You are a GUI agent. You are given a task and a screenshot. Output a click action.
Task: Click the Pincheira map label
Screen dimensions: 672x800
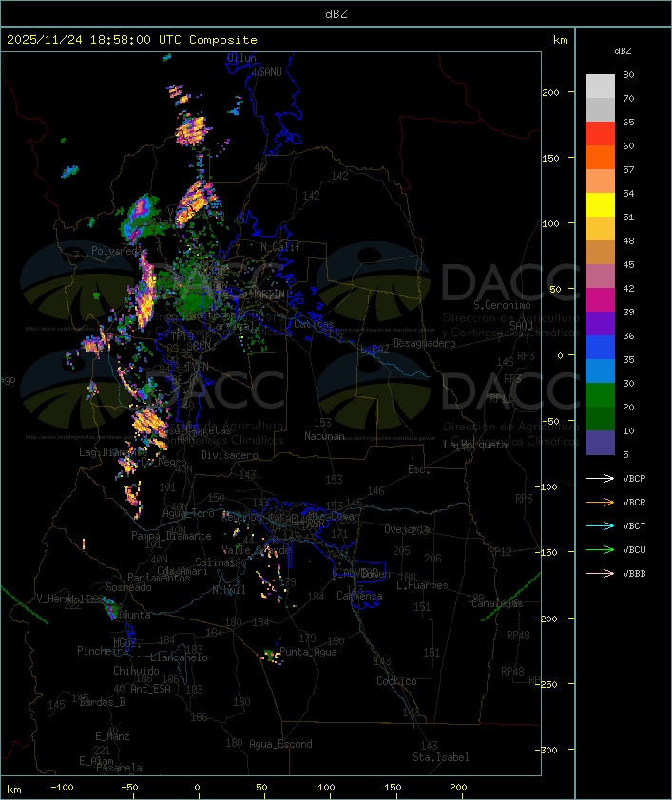point(103,651)
